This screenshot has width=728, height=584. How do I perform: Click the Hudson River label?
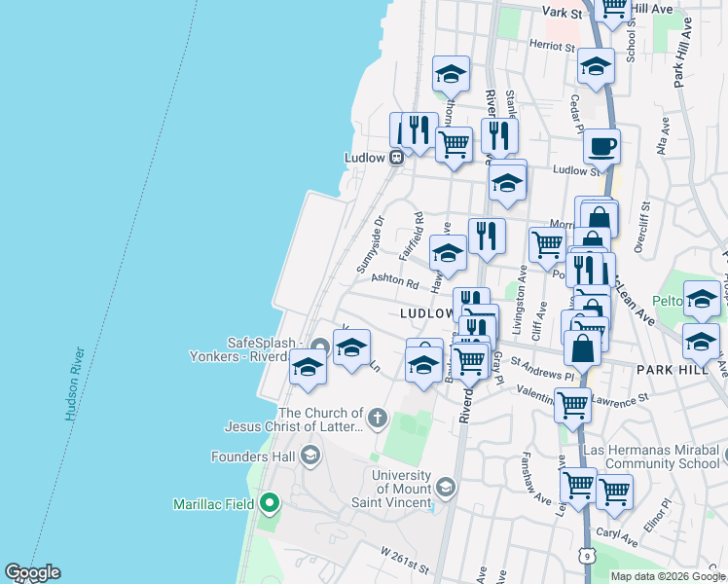(x=75, y=383)
